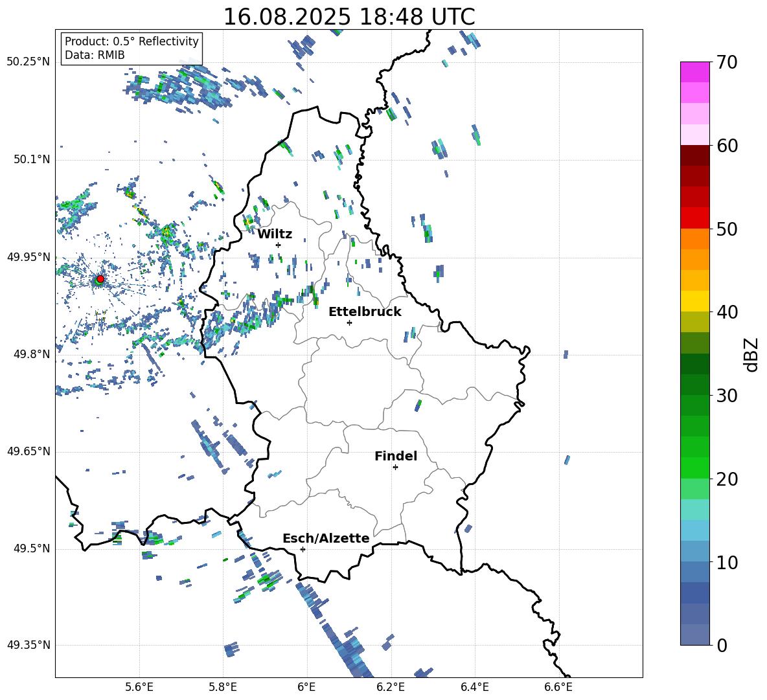Click the 49.65°N latitude label
Image resolution: width=767 pixels, height=700 pixels.
(29, 451)
